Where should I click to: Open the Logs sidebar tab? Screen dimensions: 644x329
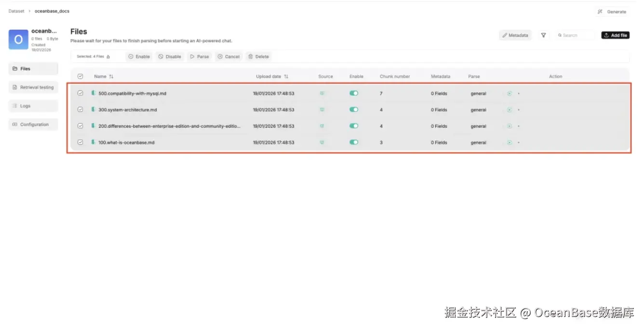[33, 106]
